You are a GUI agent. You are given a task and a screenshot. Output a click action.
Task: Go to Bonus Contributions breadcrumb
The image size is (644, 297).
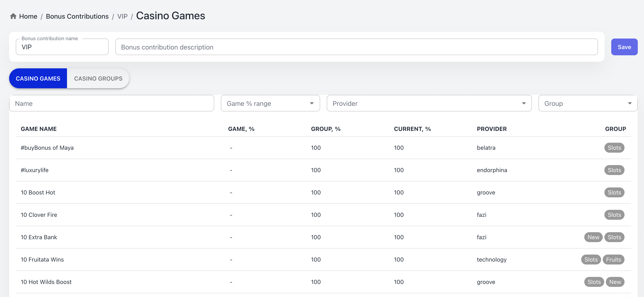tap(77, 17)
